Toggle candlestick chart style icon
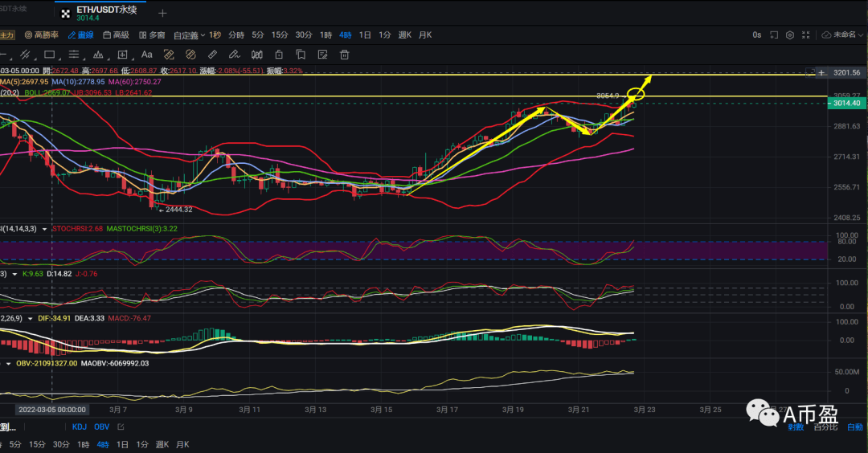This screenshot has height=453, width=868. [x=257, y=55]
